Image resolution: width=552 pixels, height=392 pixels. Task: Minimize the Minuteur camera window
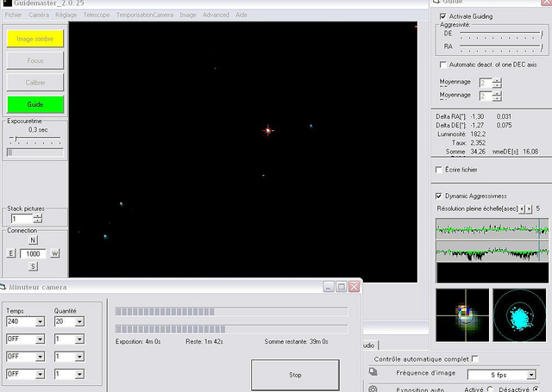(328, 287)
